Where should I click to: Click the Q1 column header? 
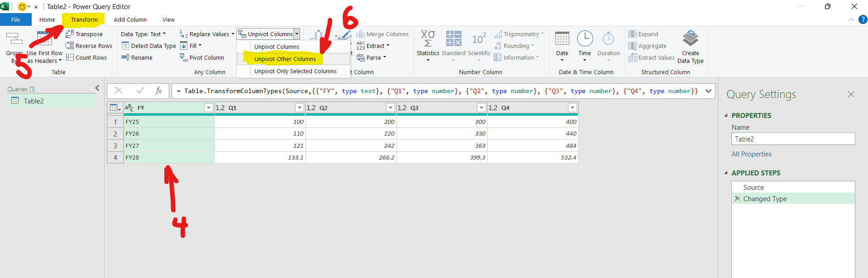point(259,108)
